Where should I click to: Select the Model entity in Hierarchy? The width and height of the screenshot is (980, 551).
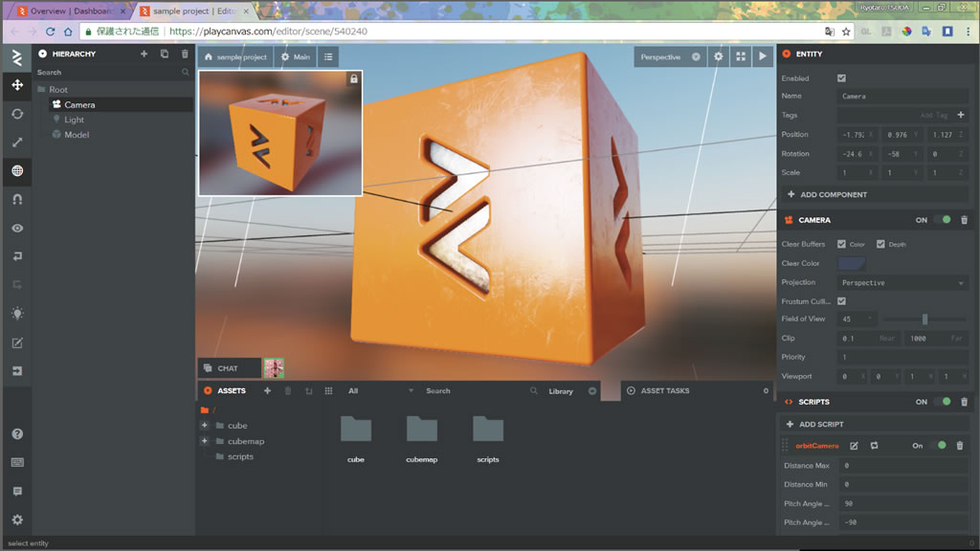[77, 134]
